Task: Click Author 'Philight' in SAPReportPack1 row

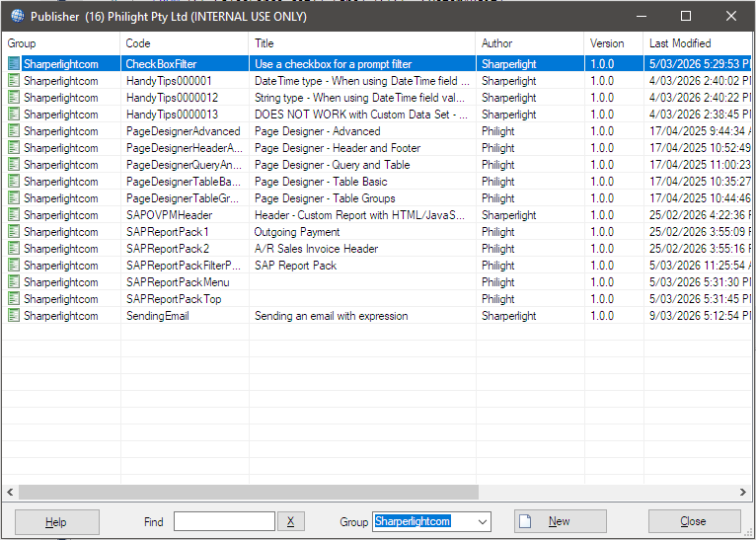Action: click(x=498, y=232)
